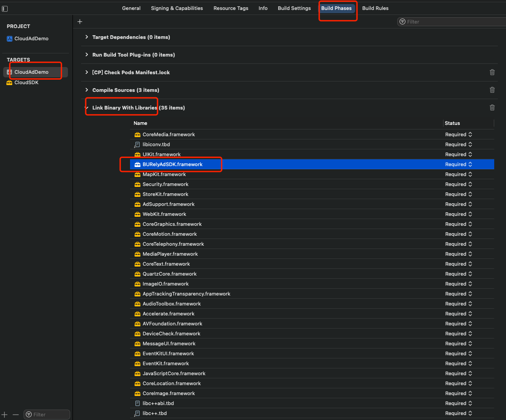506x420 pixels.
Task: Click the CoreMedia.framework toolbox icon
Action: pyautogui.click(x=137, y=135)
